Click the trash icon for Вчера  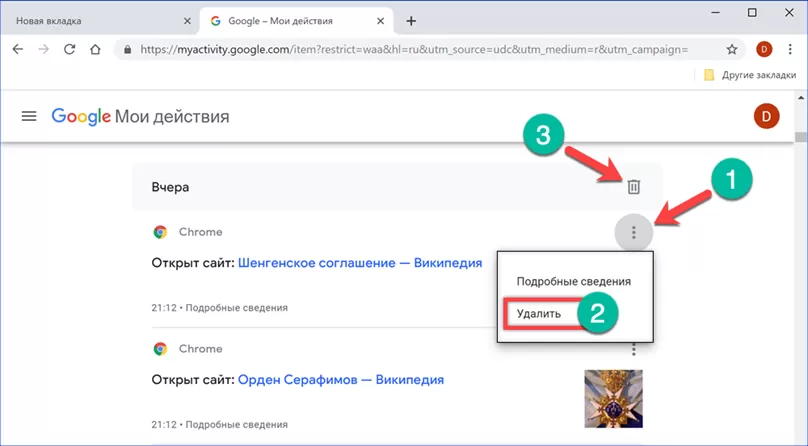click(633, 186)
